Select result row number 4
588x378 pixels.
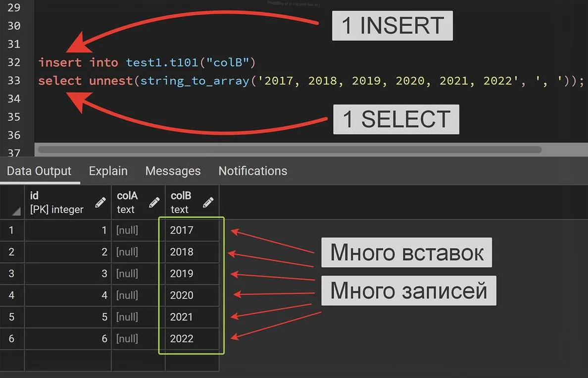pyautogui.click(x=12, y=295)
